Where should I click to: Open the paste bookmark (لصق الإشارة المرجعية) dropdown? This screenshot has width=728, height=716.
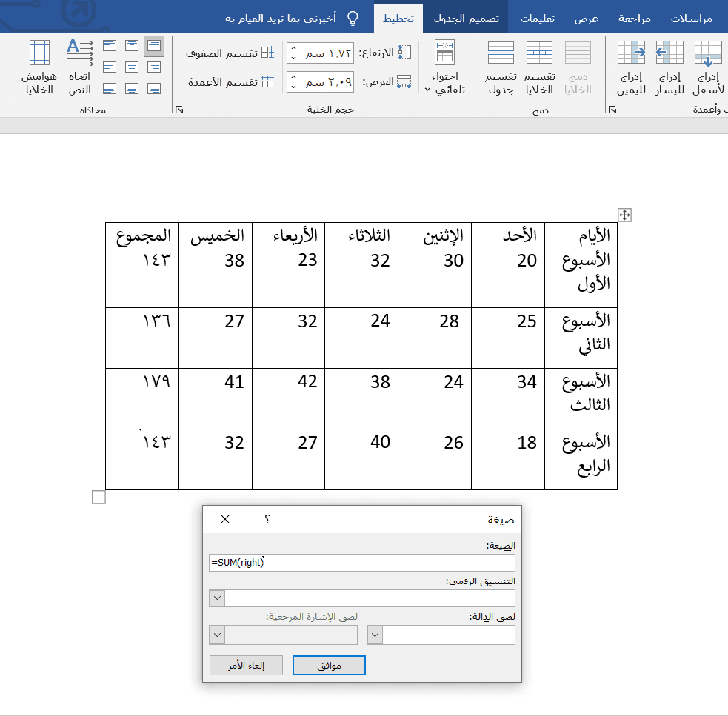tap(216, 635)
